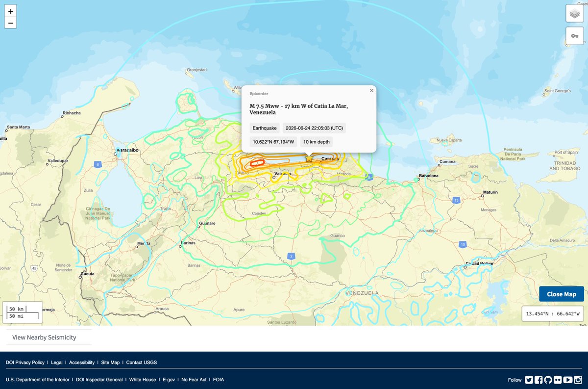
Task: Open USGS GitHub page
Action: 548,380
